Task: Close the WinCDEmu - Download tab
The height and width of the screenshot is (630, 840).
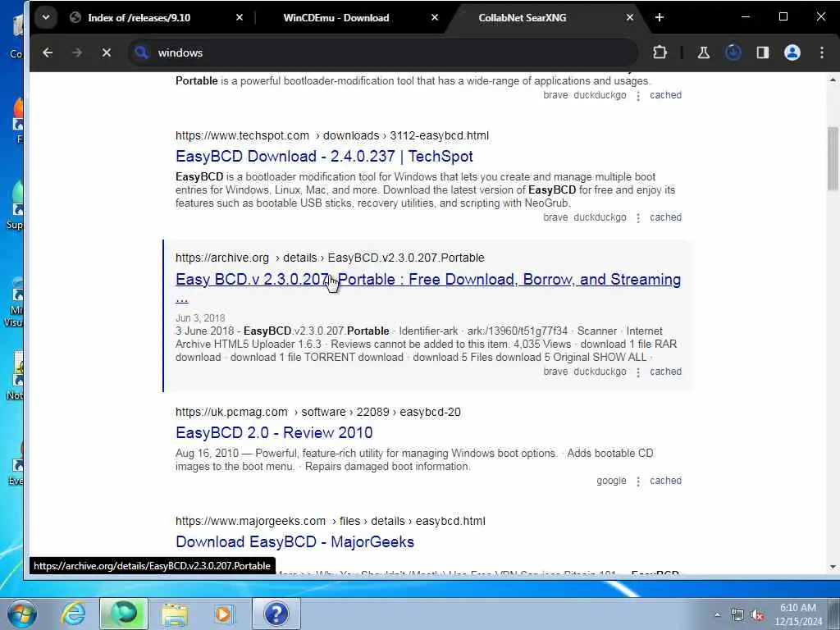Action: coord(435,18)
